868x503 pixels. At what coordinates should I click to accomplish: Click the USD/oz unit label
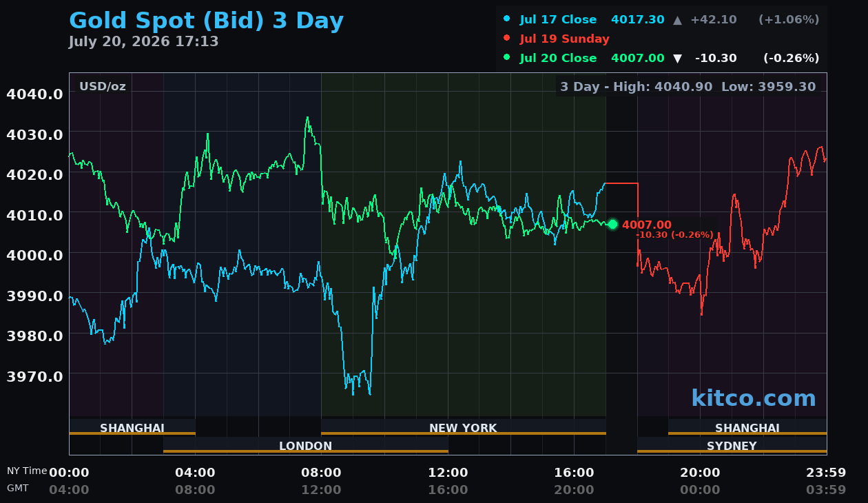(103, 87)
